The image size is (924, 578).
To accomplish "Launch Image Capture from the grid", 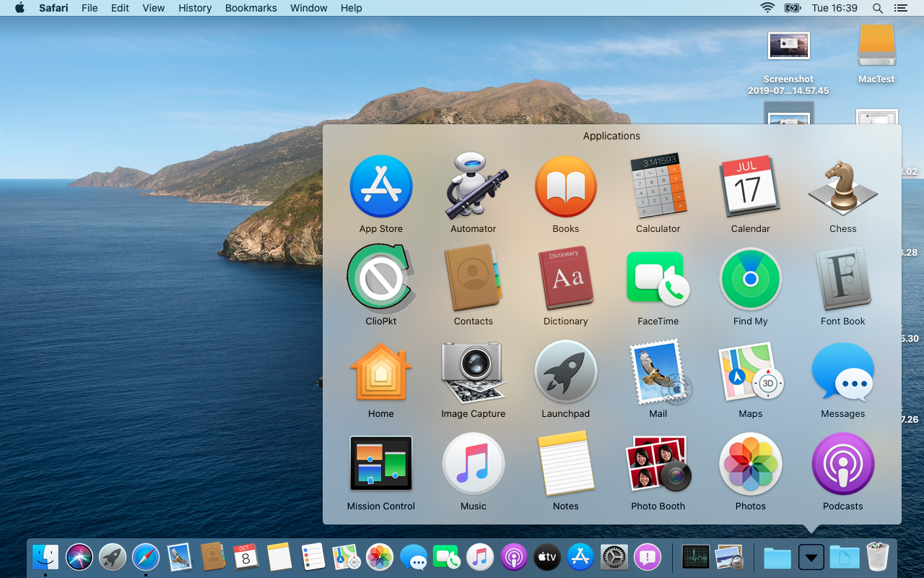I will coord(474,371).
